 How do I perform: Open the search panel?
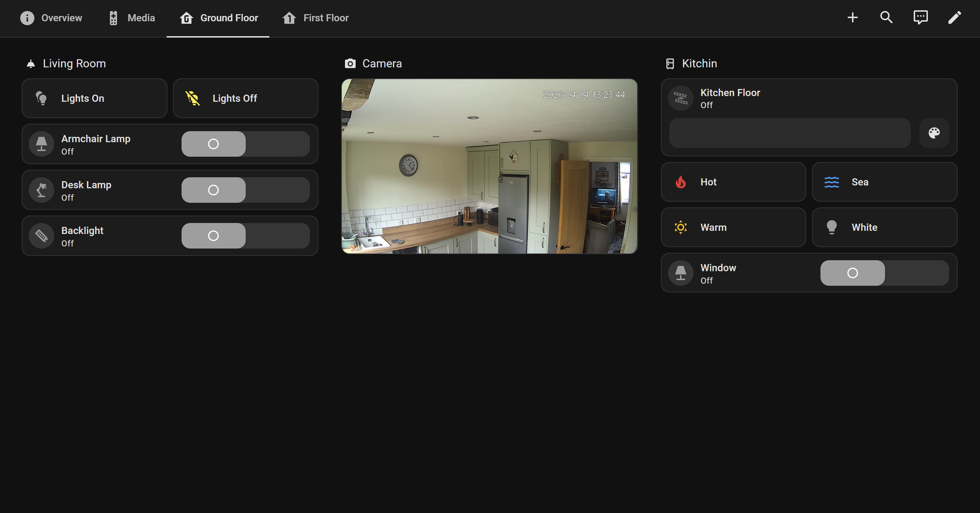886,17
